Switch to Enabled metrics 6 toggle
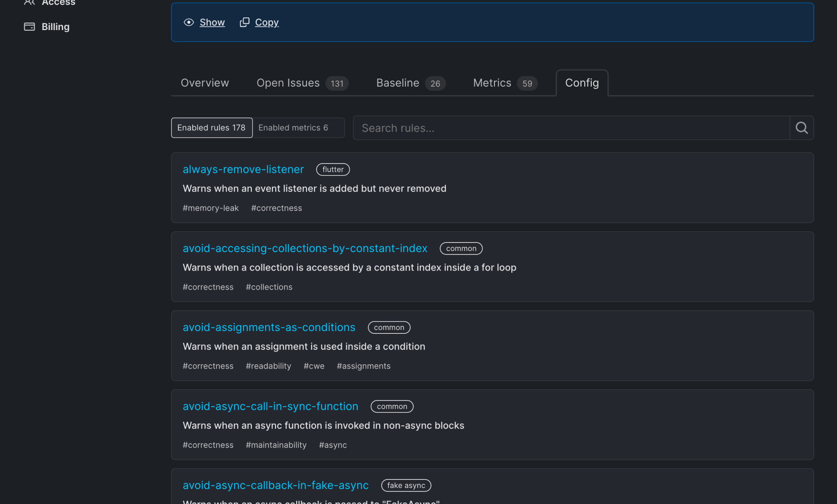Image resolution: width=837 pixels, height=504 pixels. (299, 128)
